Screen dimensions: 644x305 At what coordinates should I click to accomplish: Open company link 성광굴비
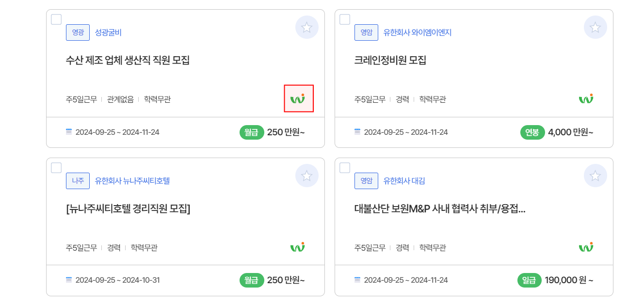pos(108,32)
